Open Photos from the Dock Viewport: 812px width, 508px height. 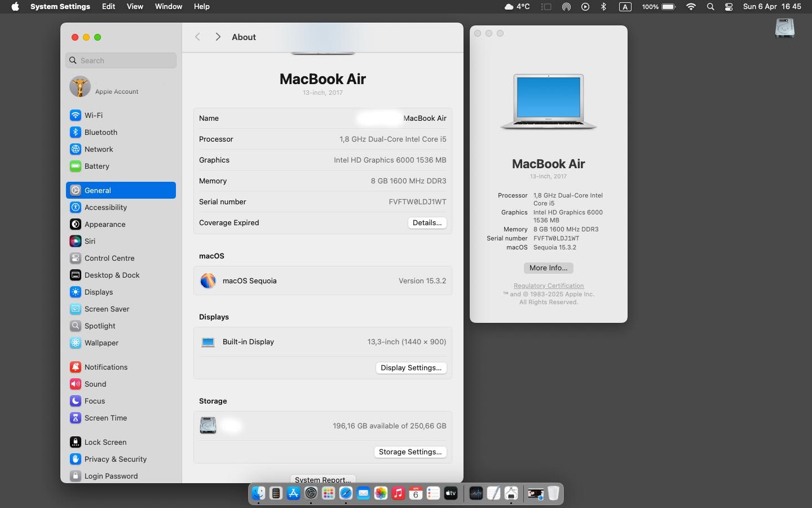[381, 493]
